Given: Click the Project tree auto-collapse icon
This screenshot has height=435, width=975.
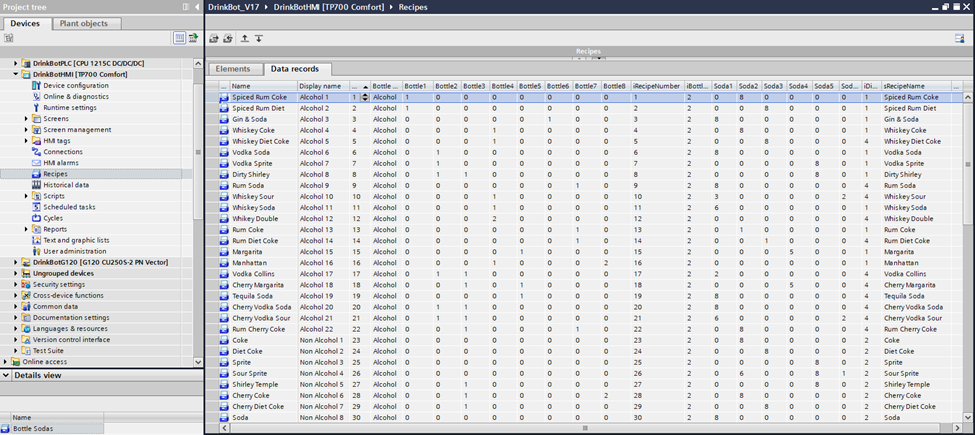Looking at the screenshot, I should click(x=186, y=7).
